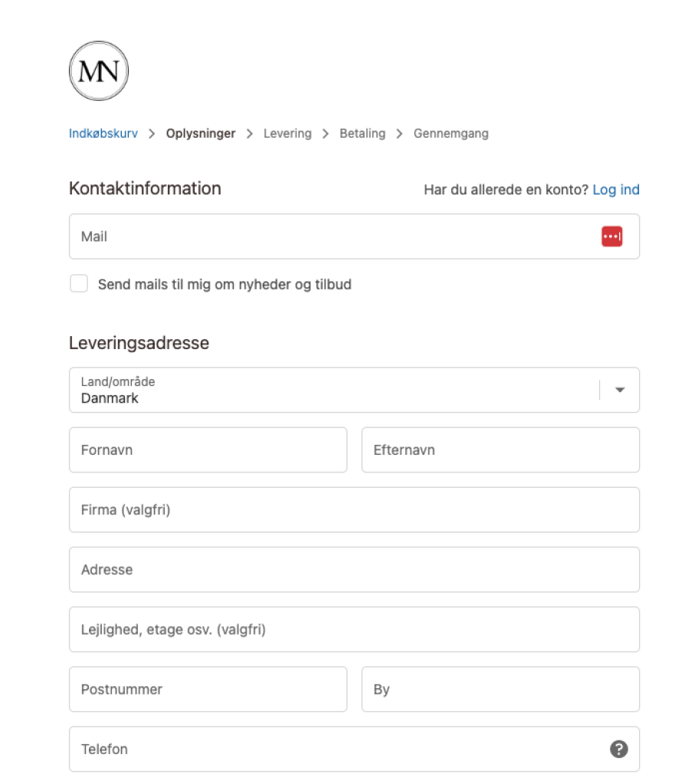Select the Betaling breadcrumb step

(x=362, y=133)
